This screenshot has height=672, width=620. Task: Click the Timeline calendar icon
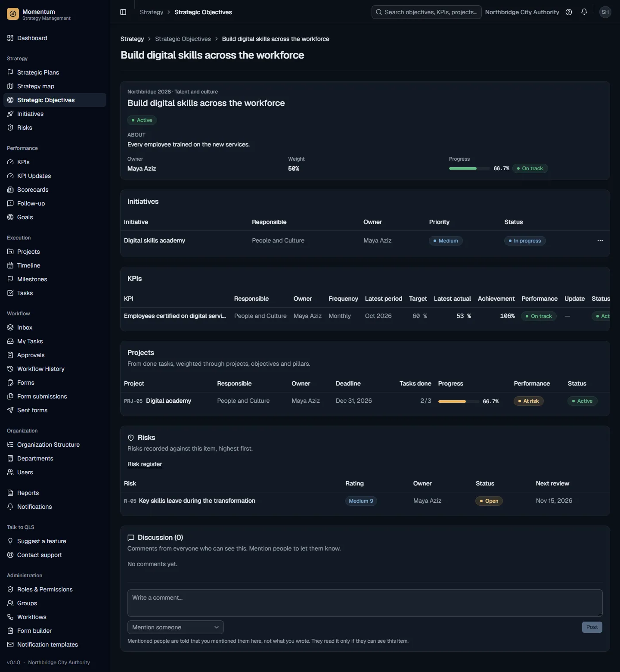tap(10, 265)
